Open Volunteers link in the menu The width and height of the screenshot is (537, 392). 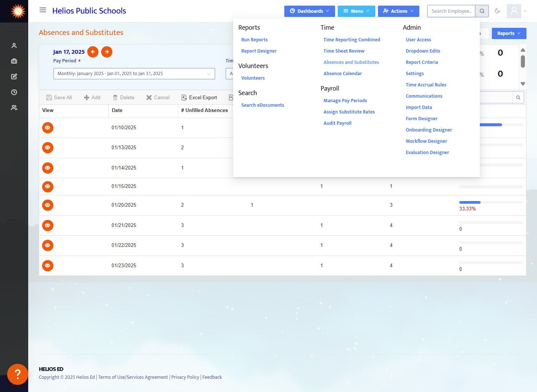pyautogui.click(x=253, y=78)
